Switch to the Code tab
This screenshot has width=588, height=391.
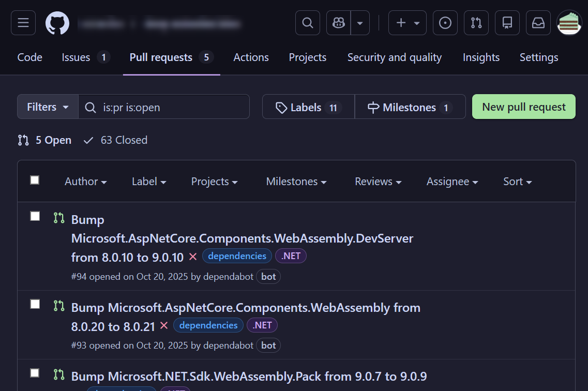[x=29, y=57]
